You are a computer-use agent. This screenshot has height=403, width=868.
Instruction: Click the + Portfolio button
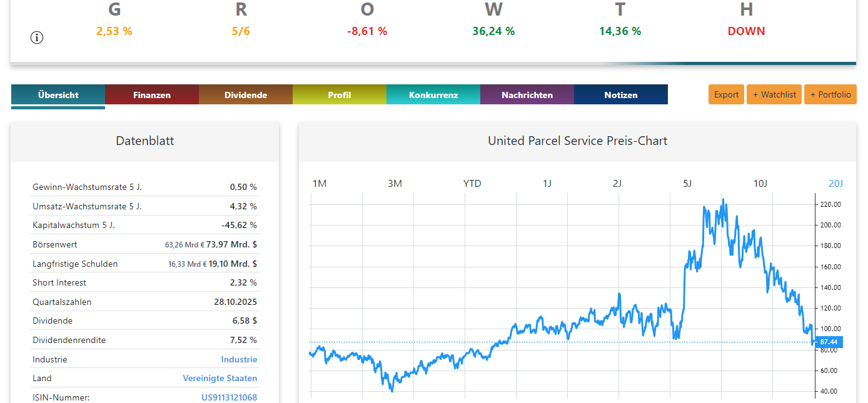[x=830, y=94]
